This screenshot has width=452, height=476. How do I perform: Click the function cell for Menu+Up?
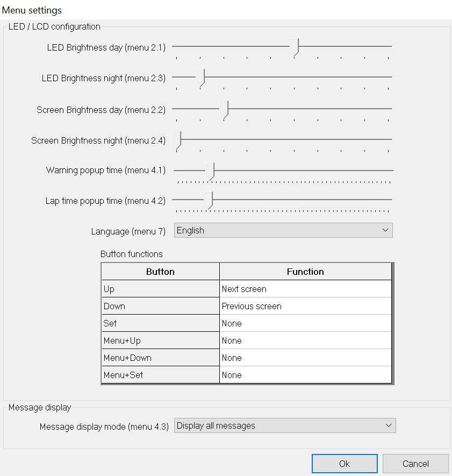305,340
